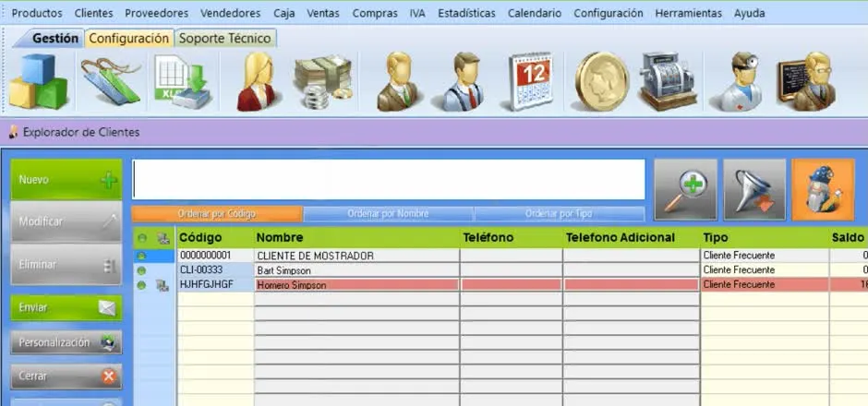Open the Ventas menu
Viewport: 868px width, 406px height.
323,13
